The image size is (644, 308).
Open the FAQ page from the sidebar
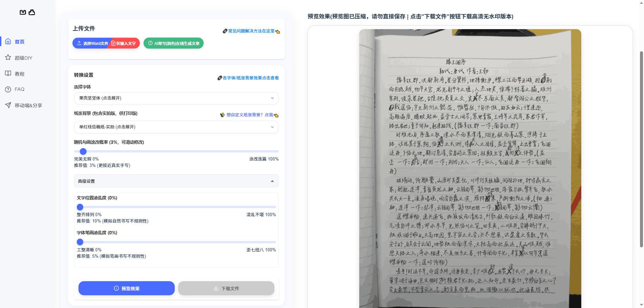click(19, 89)
